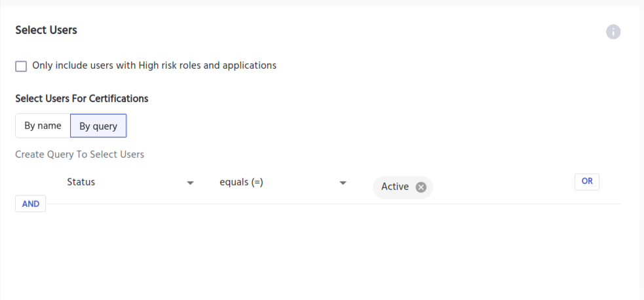Image resolution: width=644 pixels, height=300 pixels.
Task: Click the Select Users For Certifications heading
Action: click(82, 99)
